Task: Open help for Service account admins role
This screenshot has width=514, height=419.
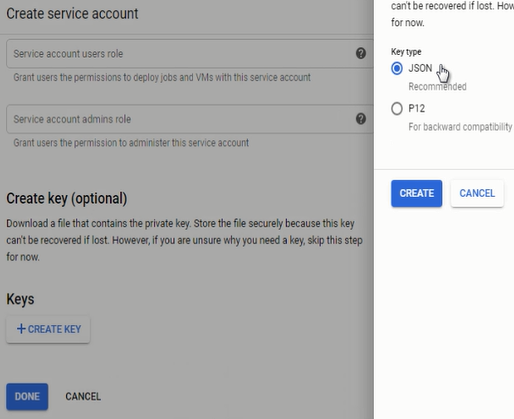Action: (361, 119)
